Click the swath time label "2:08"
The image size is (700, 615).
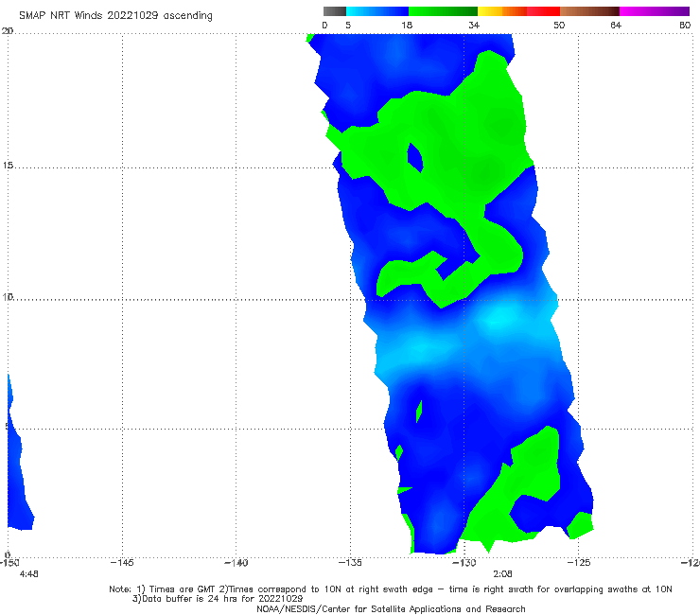coord(502,574)
